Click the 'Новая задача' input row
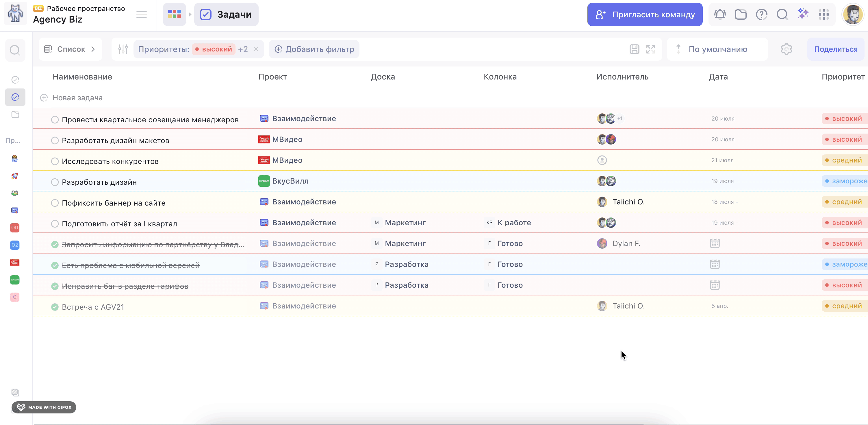Image resolution: width=868 pixels, height=425 pixels. tap(77, 98)
